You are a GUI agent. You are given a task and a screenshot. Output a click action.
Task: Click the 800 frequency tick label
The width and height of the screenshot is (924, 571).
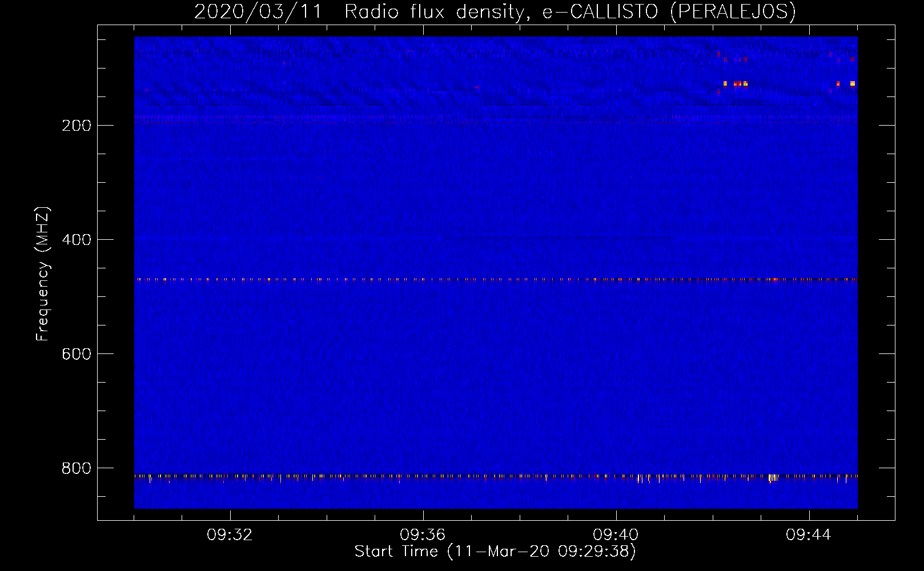tap(77, 468)
